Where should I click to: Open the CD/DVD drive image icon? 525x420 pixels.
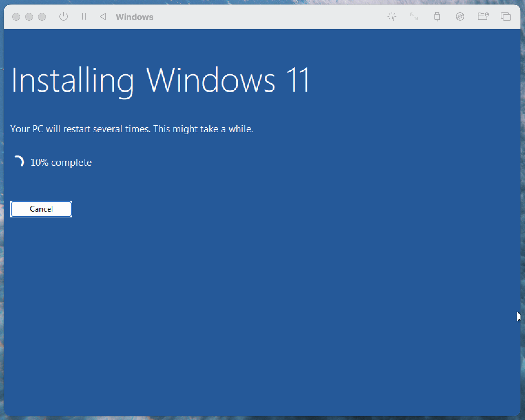[460, 16]
